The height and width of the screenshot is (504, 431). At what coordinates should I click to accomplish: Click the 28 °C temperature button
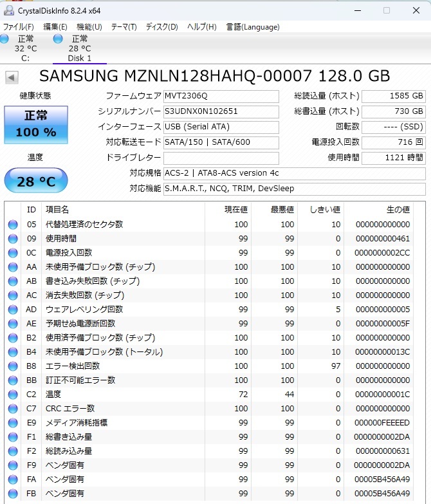[36, 180]
